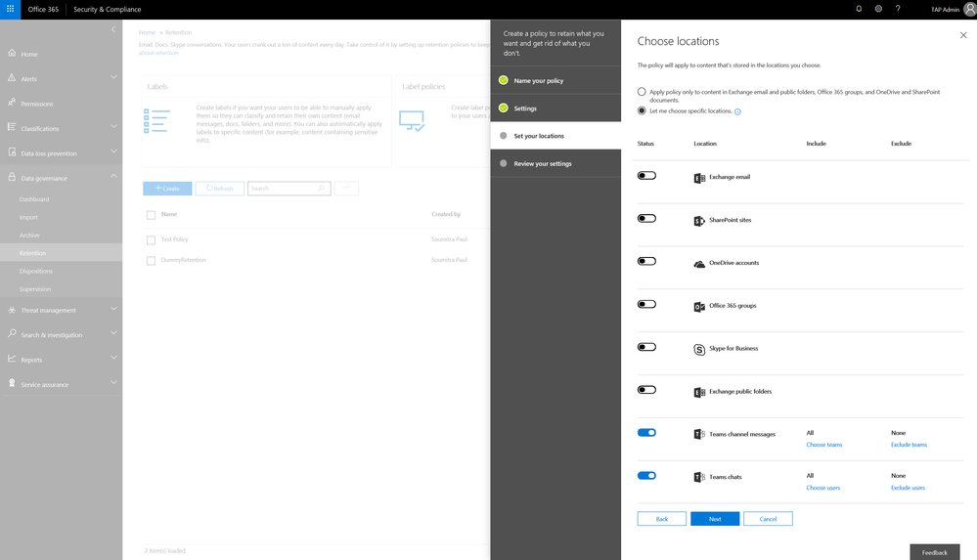Enable the Skype for Business toggle
Image resolution: width=977 pixels, height=560 pixels.
646,347
